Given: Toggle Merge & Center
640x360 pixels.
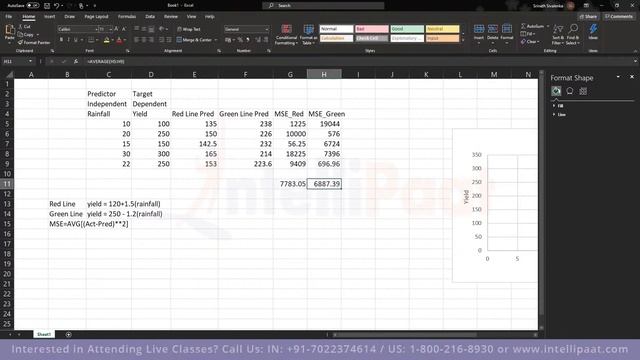Looking at the screenshot, I should 194,40.
